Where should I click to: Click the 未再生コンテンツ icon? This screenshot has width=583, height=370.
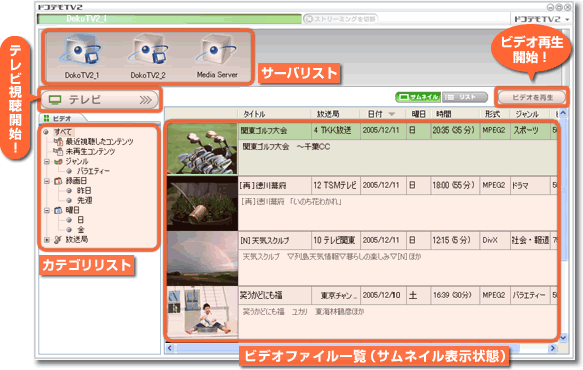[x=58, y=151]
